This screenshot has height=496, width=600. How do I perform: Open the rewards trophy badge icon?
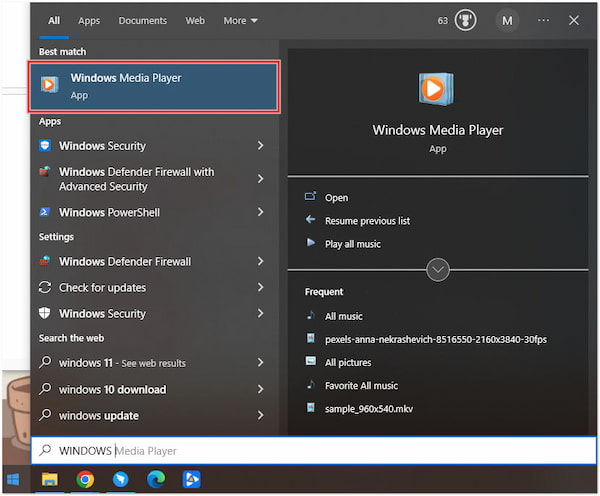coord(465,20)
